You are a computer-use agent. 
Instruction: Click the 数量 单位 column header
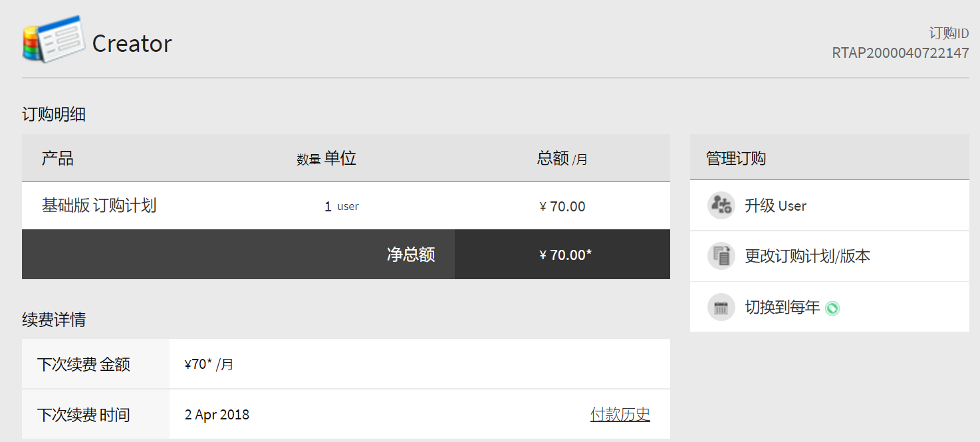click(326, 158)
